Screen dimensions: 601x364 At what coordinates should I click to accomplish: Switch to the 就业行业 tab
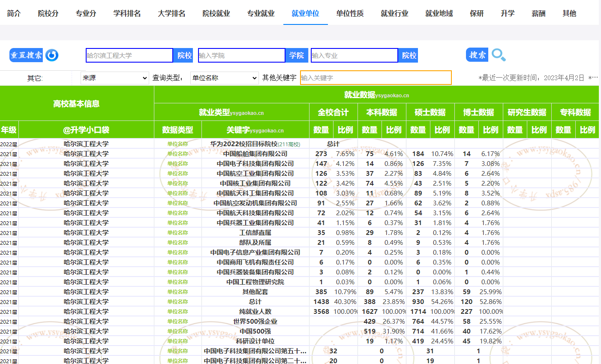pos(394,13)
